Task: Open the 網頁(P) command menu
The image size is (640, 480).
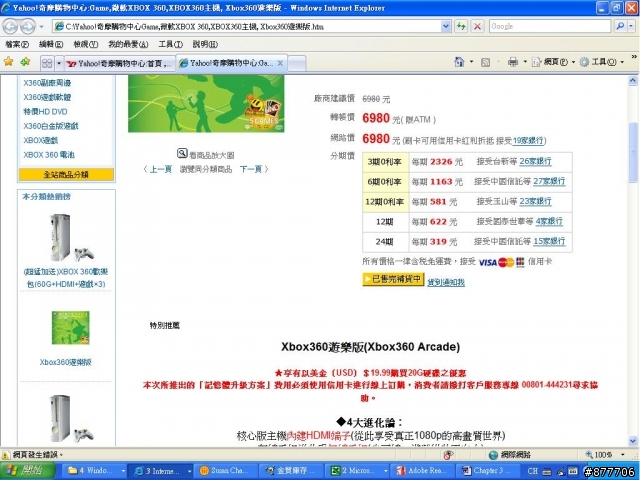Action: pyautogui.click(x=554, y=62)
